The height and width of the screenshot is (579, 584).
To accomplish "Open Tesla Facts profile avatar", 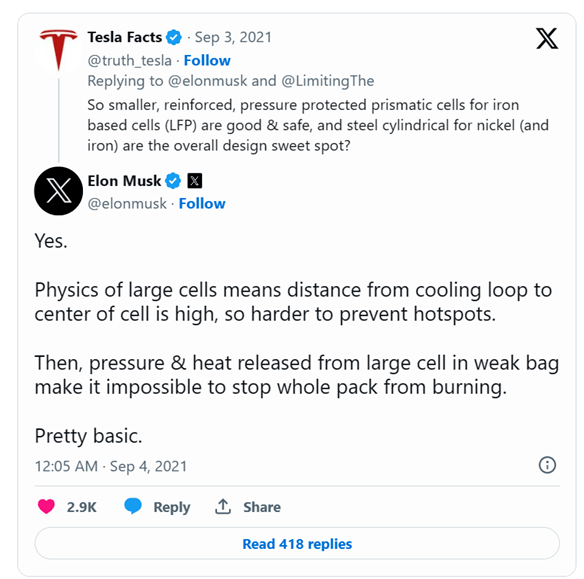I will 58,50.
